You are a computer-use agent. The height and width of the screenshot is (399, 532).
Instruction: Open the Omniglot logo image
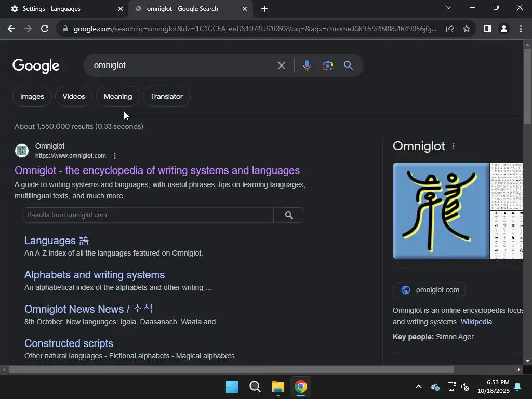pyautogui.click(x=441, y=211)
